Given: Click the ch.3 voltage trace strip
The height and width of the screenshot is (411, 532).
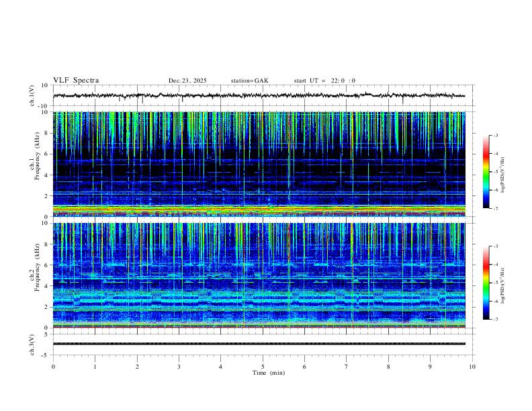Looking at the screenshot, I should (259, 344).
